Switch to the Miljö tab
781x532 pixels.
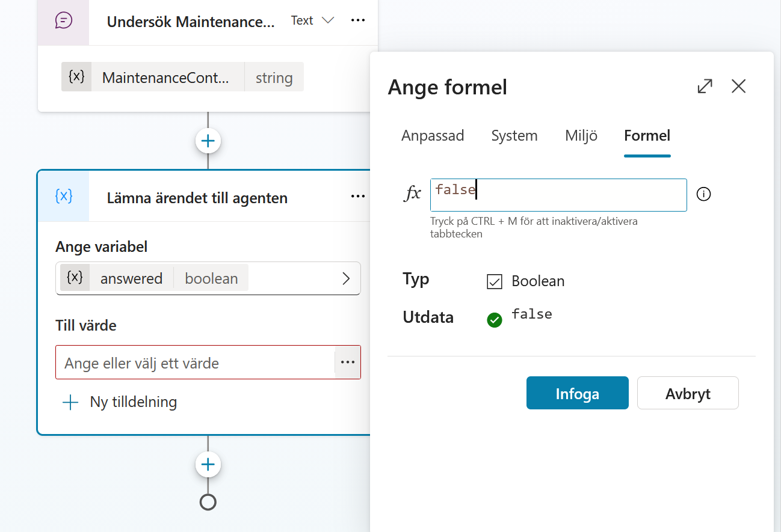(x=581, y=136)
